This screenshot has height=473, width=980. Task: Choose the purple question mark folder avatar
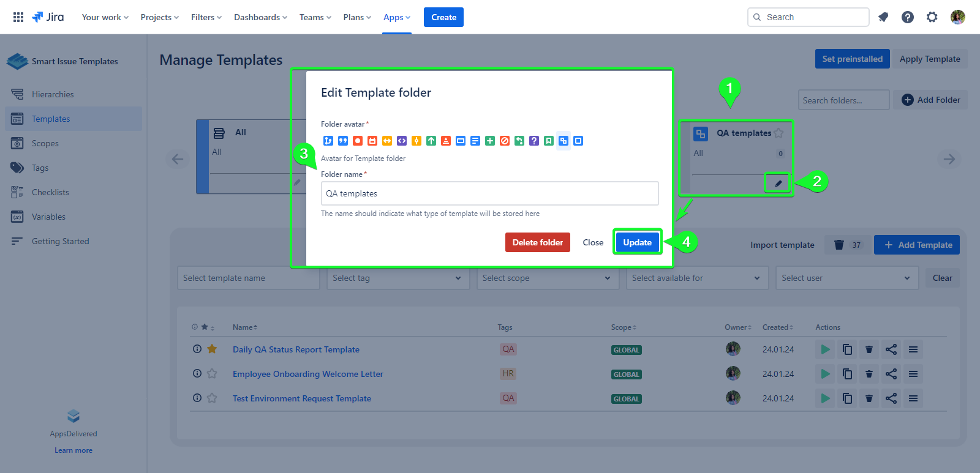coord(534,141)
